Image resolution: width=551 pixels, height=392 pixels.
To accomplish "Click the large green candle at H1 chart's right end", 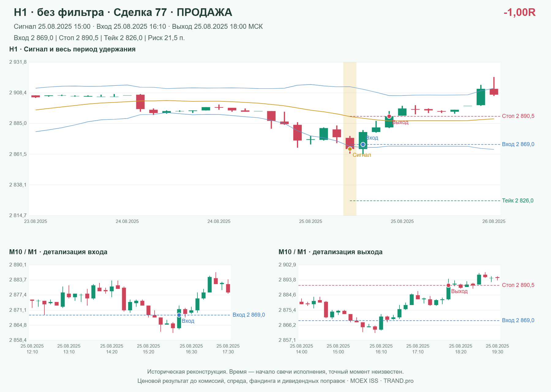I will click(481, 97).
